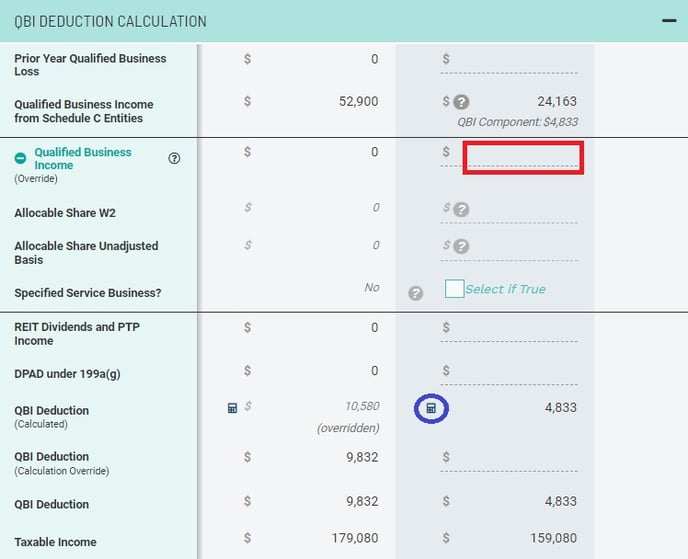Click the red-outlined Qualified Business Income override field
Viewport: 688px width, 559px height.
pyautogui.click(x=523, y=158)
